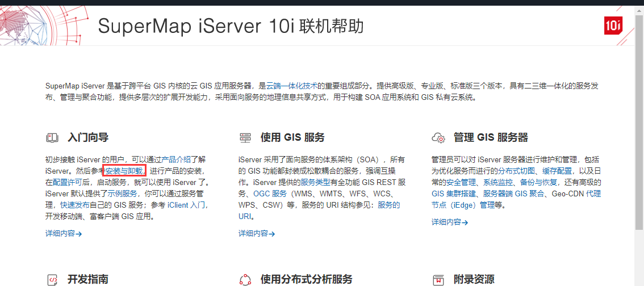The height and width of the screenshot is (286, 644).
Task: Click the server icon beside 使用 GIS 服务
Action: (x=244, y=138)
